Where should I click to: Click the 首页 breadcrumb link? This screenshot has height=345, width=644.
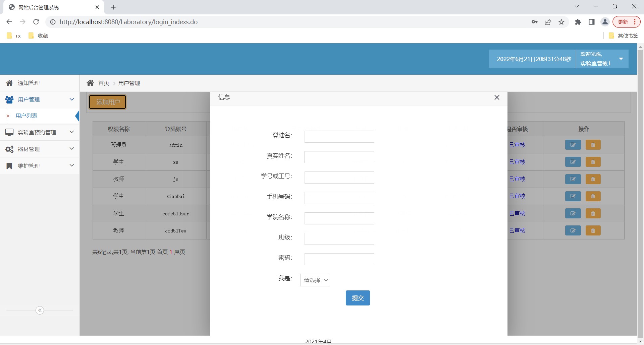click(x=104, y=83)
